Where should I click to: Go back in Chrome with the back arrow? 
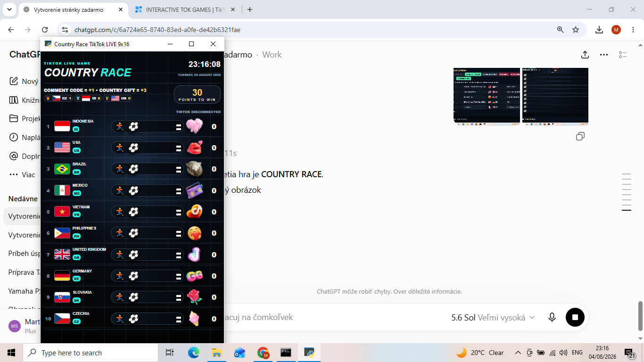click(11, 30)
